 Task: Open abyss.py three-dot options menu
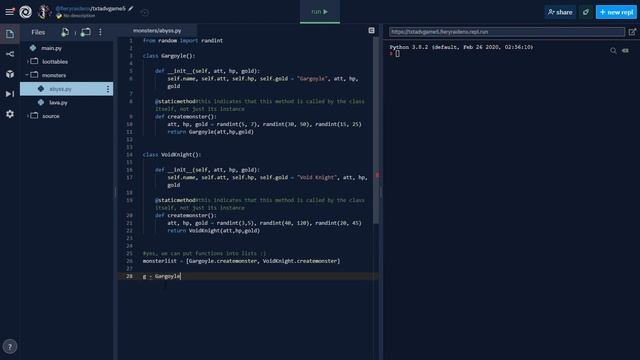click(108, 89)
